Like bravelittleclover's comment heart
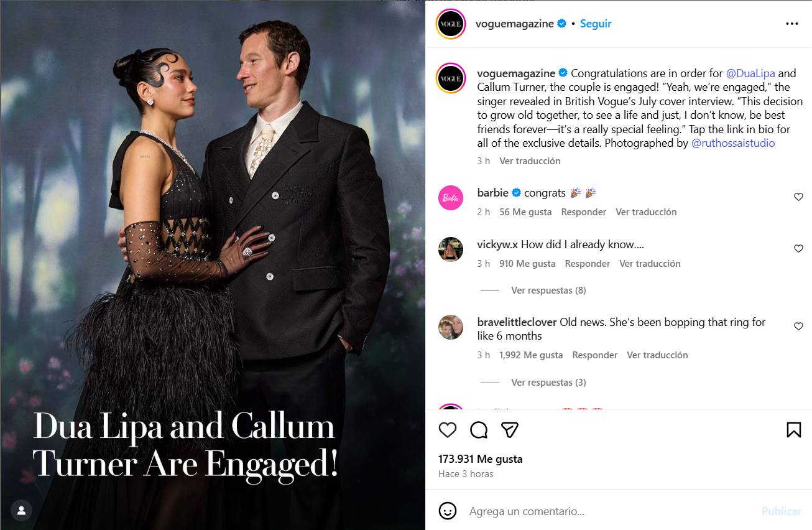The width and height of the screenshot is (812, 530). 798,327
